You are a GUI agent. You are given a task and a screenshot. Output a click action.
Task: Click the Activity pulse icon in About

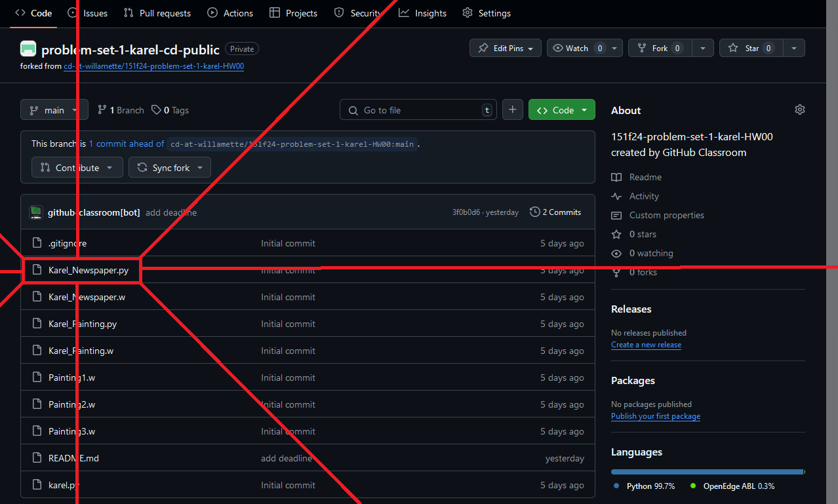[x=616, y=196]
